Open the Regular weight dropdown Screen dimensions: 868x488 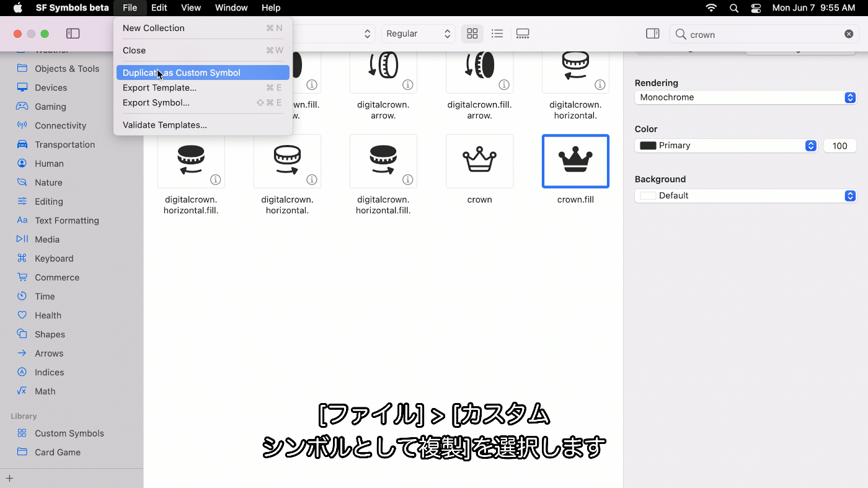pos(418,33)
